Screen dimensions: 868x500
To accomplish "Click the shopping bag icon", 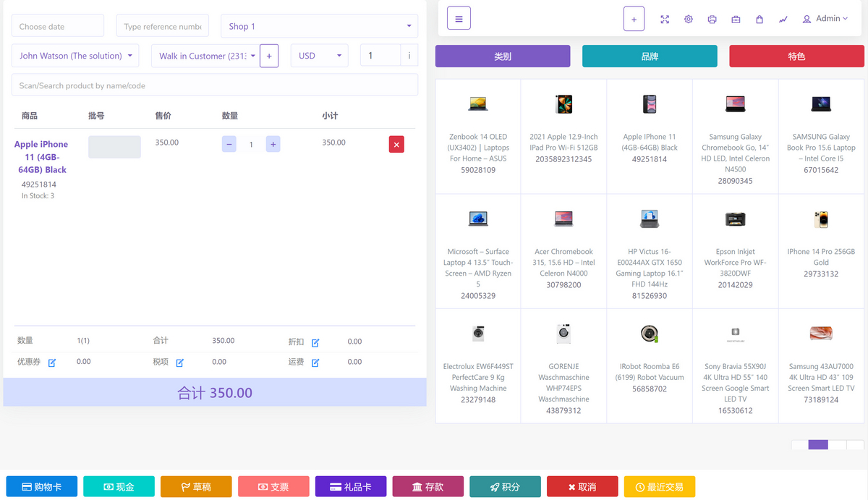I will click(x=759, y=20).
